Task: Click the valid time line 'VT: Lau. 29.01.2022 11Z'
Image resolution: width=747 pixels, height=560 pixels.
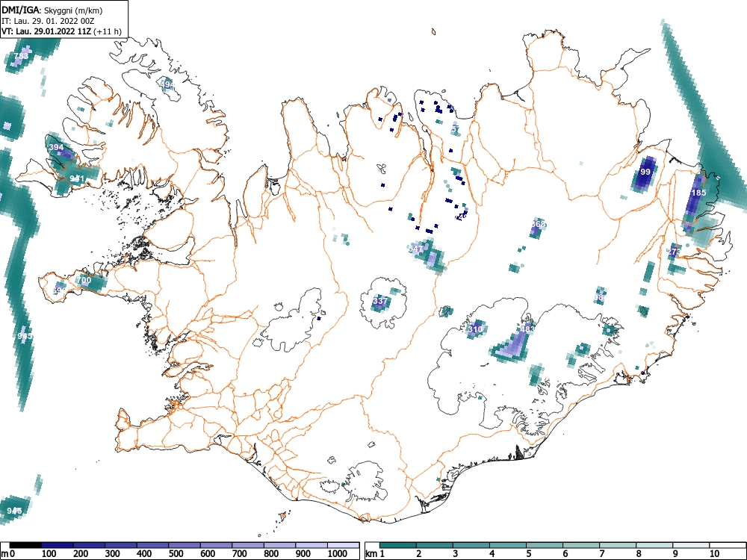Action: click(x=48, y=32)
